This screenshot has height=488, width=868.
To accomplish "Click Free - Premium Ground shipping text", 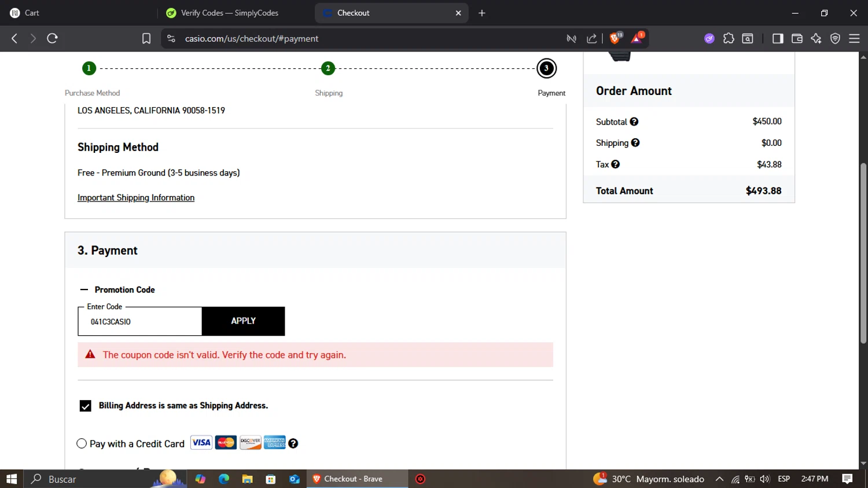I will click(159, 173).
